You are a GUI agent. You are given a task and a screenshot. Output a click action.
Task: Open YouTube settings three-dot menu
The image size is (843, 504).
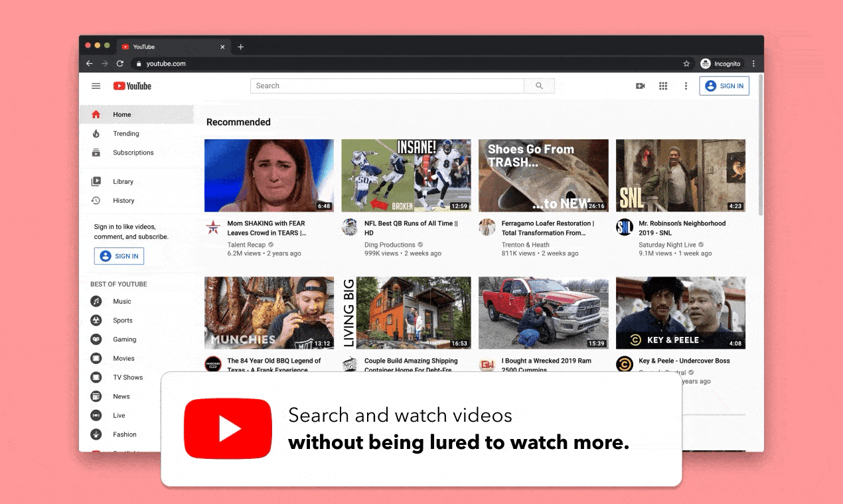tap(686, 86)
